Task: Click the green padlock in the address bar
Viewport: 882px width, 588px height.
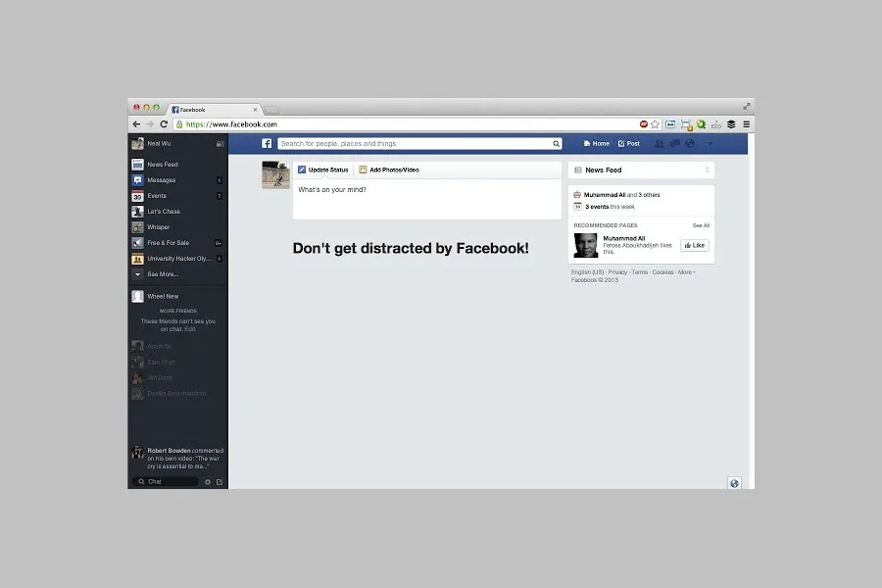Action: (x=179, y=124)
